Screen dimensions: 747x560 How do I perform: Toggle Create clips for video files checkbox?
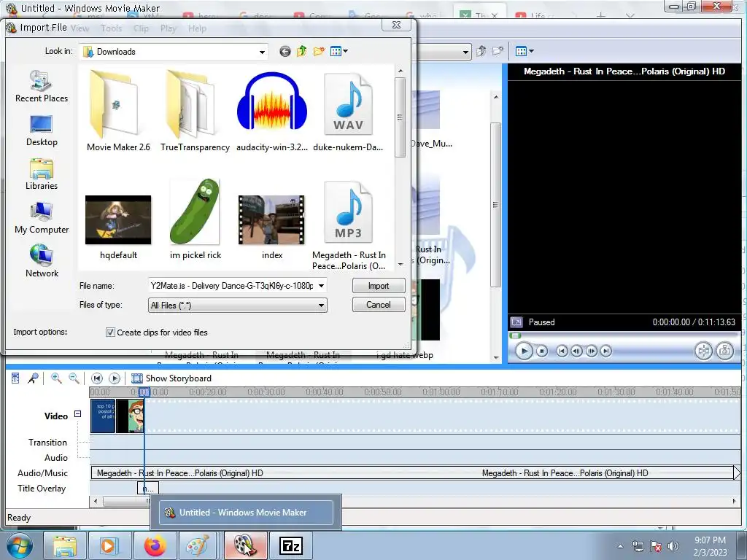(110, 332)
